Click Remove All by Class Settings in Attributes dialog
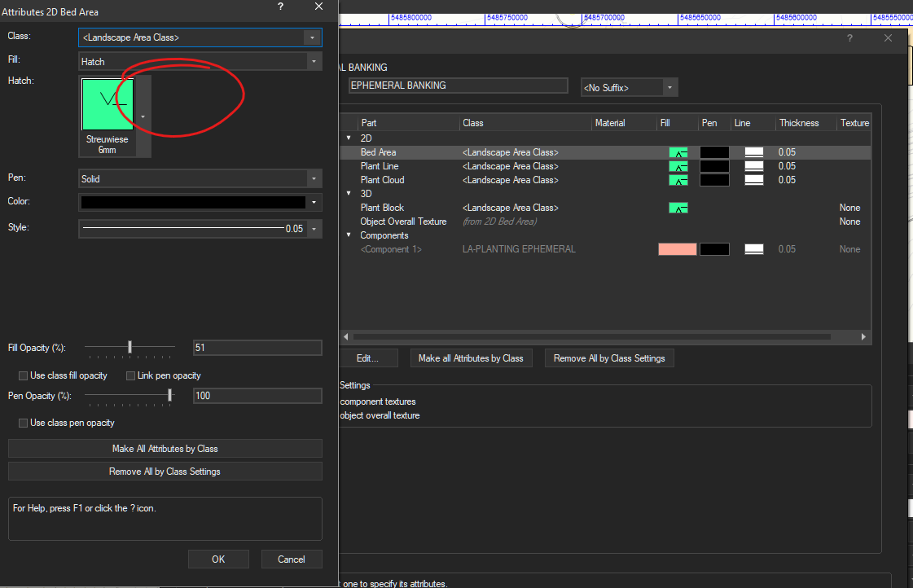 [165, 472]
